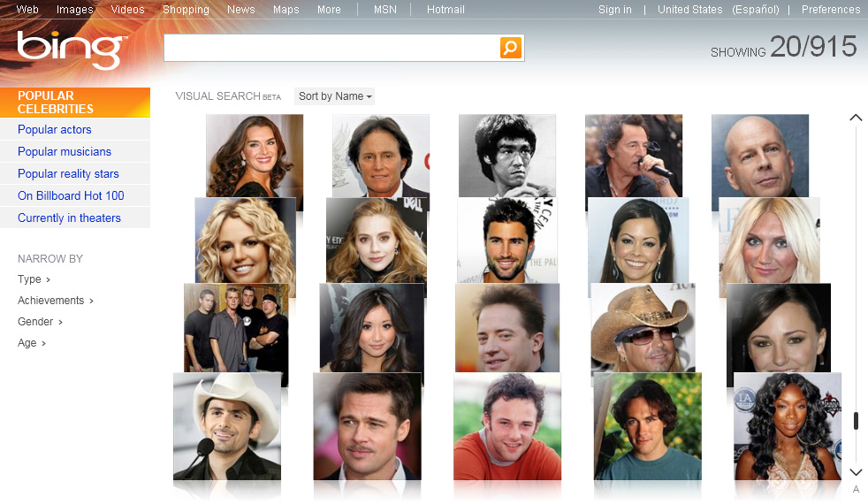Expand the Age filter
This screenshot has width=868, height=504.
pos(32,343)
